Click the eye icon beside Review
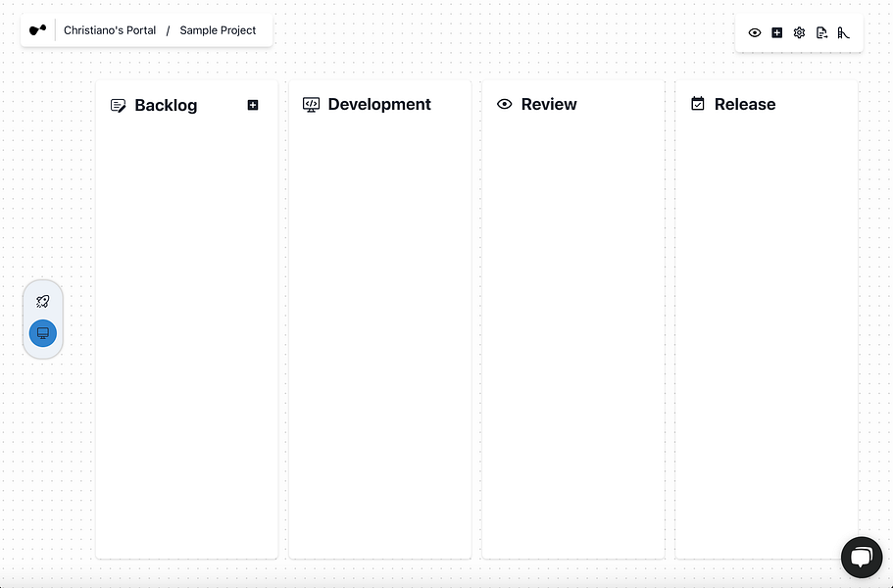The height and width of the screenshot is (588, 893). point(504,104)
